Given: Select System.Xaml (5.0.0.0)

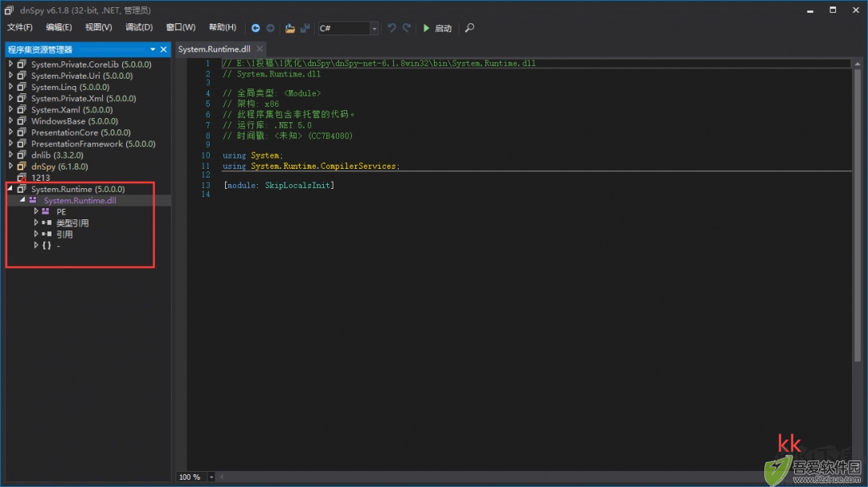Looking at the screenshot, I should tap(72, 109).
